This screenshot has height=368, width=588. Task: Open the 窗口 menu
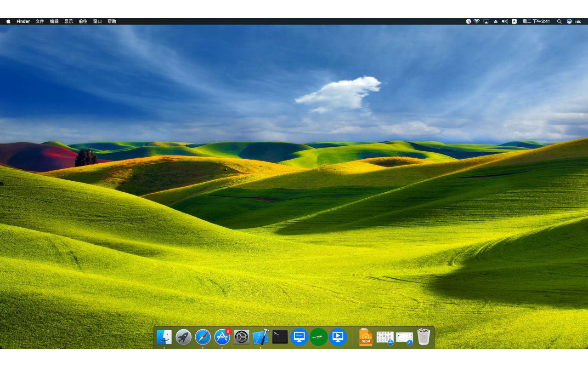(97, 21)
